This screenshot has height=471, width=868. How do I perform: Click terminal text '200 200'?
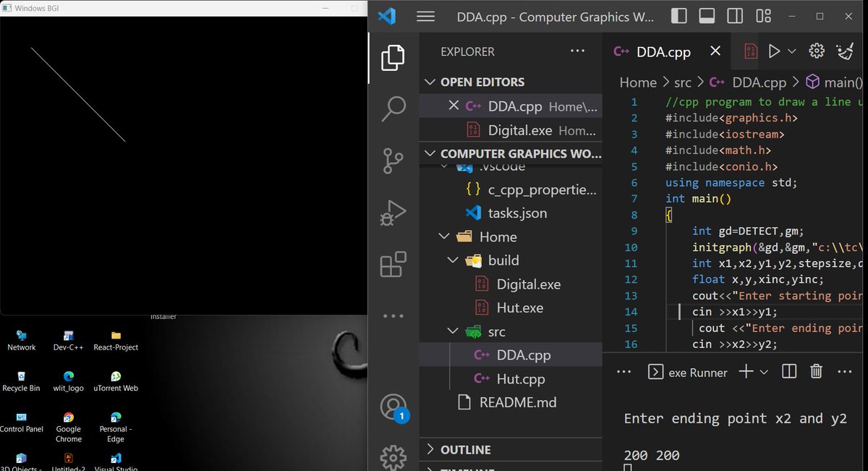coord(652,455)
